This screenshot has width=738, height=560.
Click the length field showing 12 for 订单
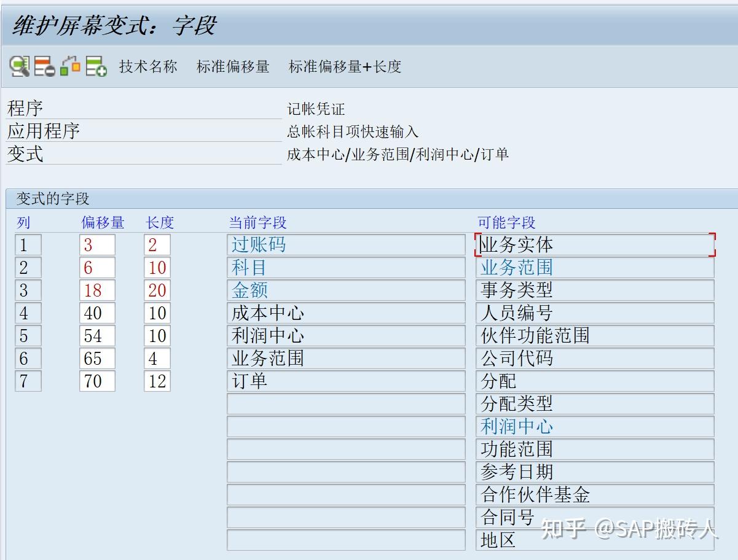click(x=157, y=381)
